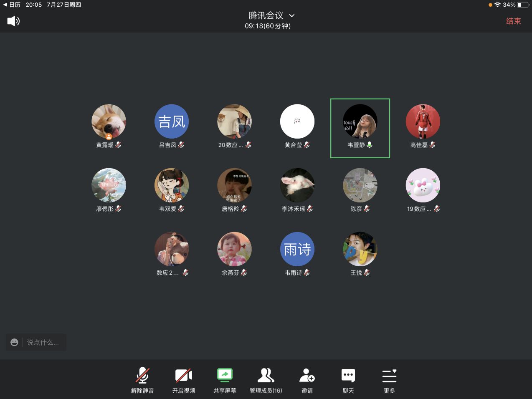532x399 pixels.
Task: Return to 日历 app via back link
Action: pos(12,5)
